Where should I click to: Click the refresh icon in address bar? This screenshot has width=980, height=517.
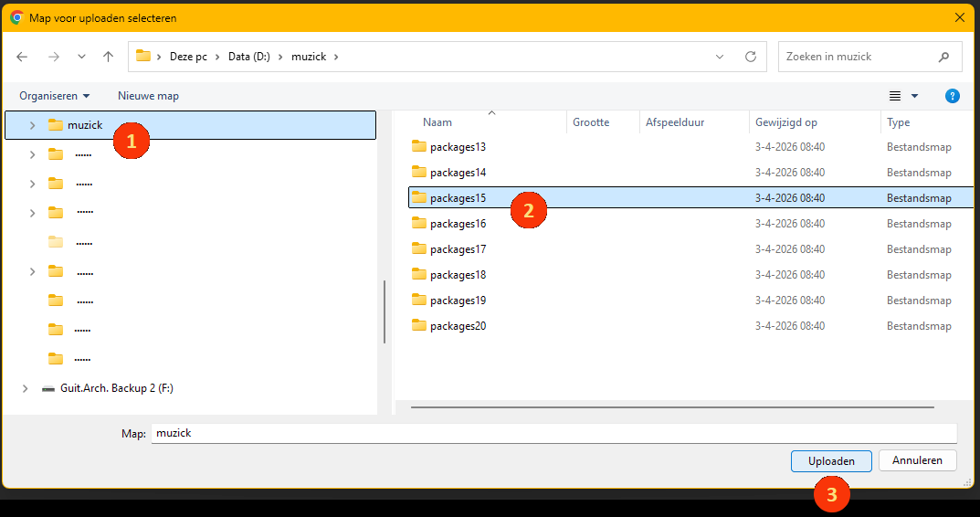point(751,57)
